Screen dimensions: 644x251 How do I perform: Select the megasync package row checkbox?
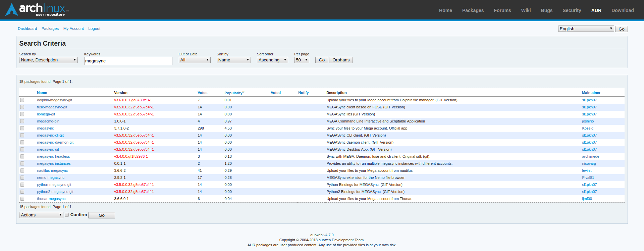22,128
